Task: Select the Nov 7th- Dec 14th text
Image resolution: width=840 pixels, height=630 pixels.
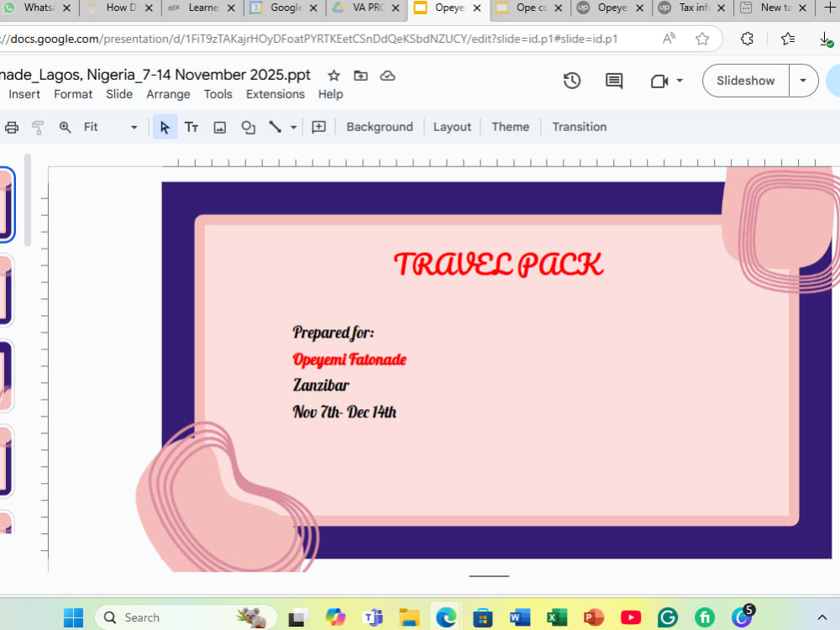Action: click(344, 412)
